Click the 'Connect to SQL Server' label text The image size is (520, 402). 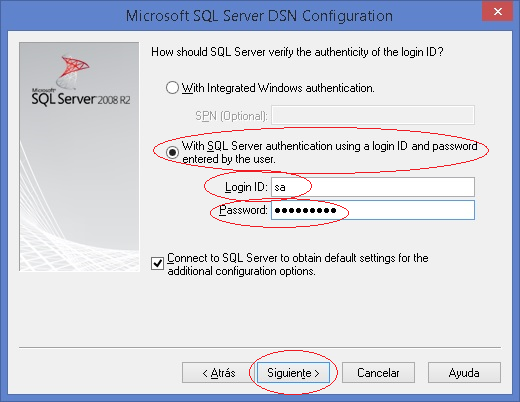click(x=298, y=264)
